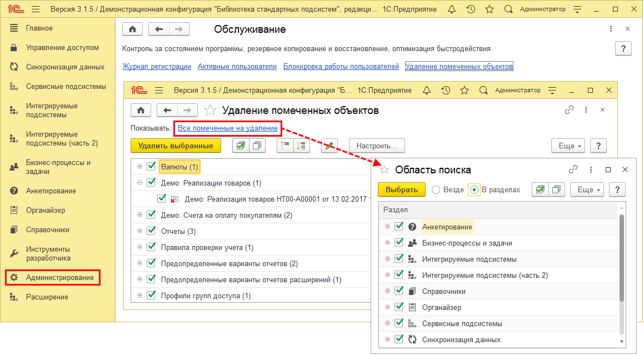Open history icon in outer title bar

(x=471, y=9)
